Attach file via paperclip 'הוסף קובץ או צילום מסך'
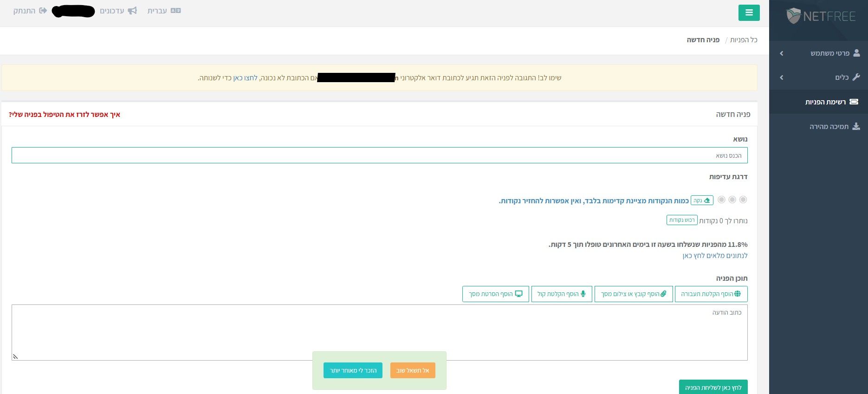The height and width of the screenshot is (394, 868). tap(634, 294)
